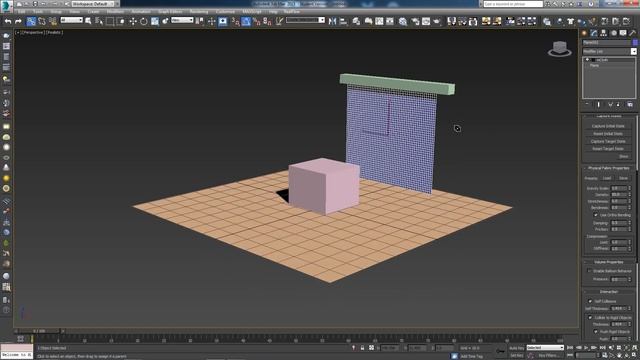Image resolution: width=640 pixels, height=360 pixels.
Task: Click Configure Modifier Sets icon
Action: (630, 105)
